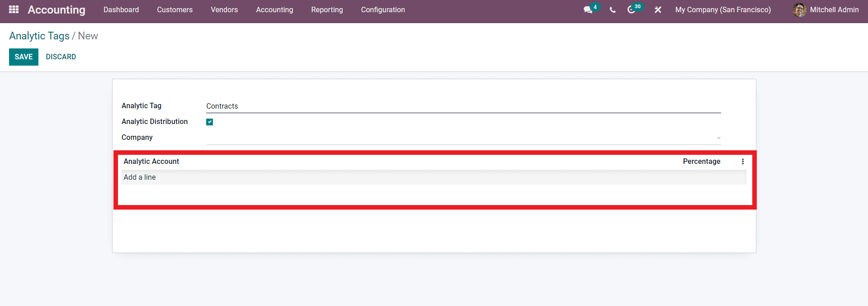Open the Reporting menu
Screen dimensions: 868x306
click(327, 10)
